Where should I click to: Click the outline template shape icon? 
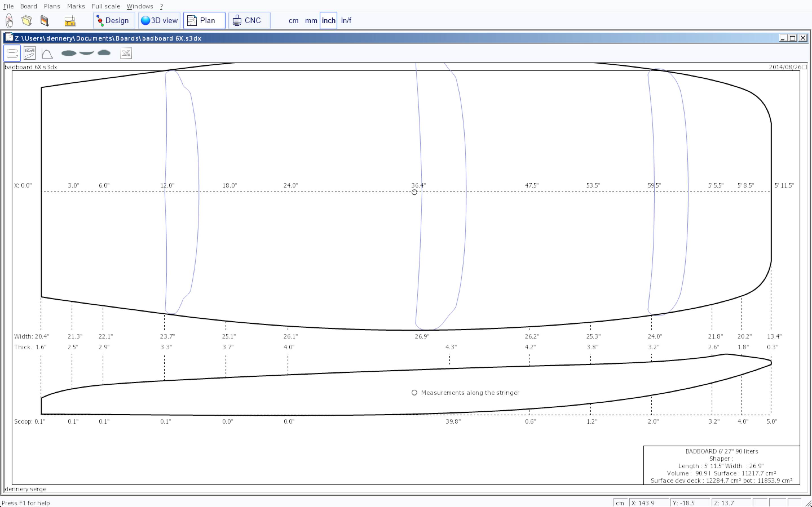(69, 53)
